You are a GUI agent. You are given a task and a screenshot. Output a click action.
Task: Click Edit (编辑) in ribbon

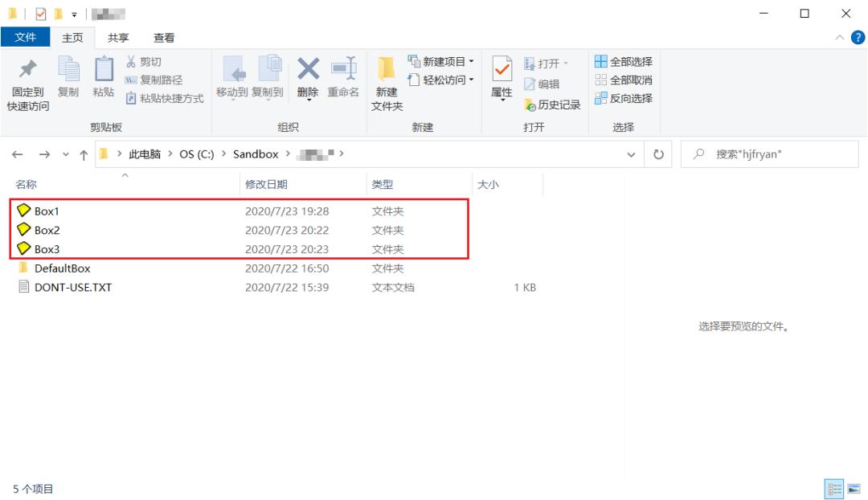tap(542, 84)
